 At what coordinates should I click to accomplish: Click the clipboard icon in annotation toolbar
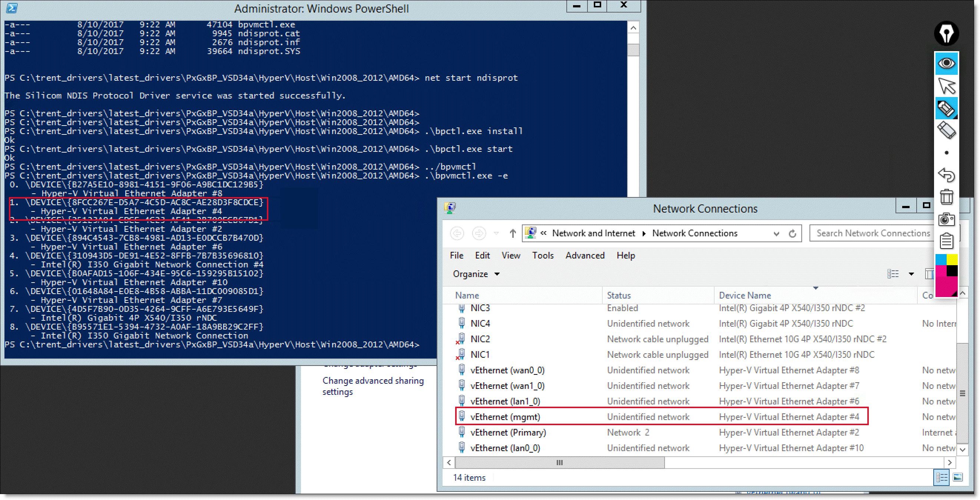pyautogui.click(x=946, y=241)
